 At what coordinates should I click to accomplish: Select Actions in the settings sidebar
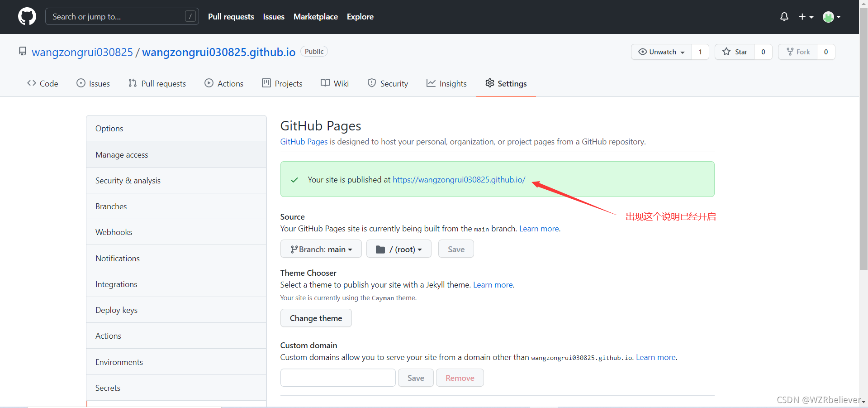[176, 336]
